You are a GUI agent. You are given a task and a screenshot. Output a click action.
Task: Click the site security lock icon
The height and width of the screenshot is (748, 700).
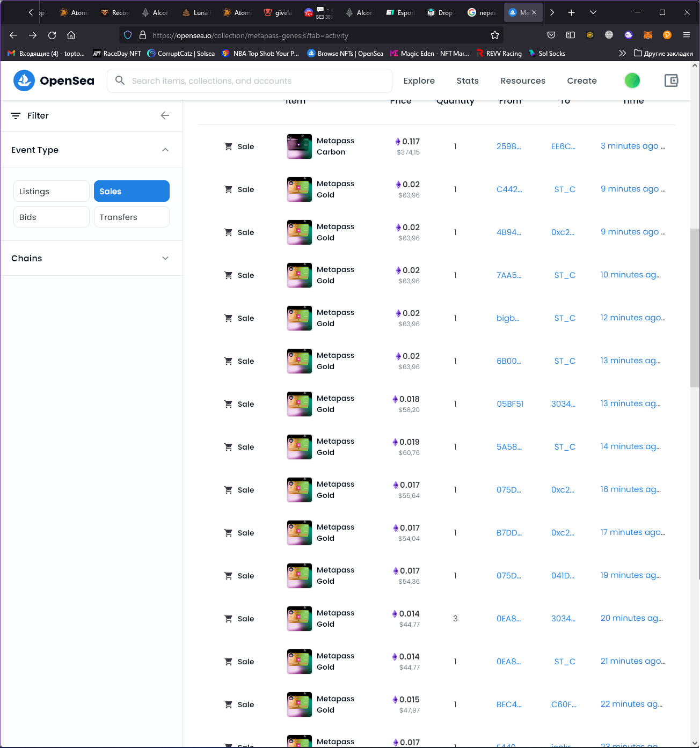tap(143, 35)
